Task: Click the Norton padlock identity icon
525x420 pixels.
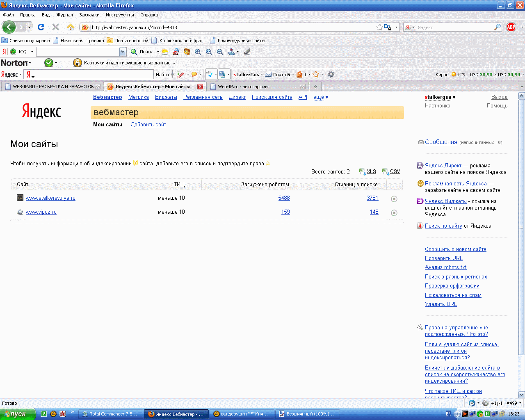Action: pos(77,63)
